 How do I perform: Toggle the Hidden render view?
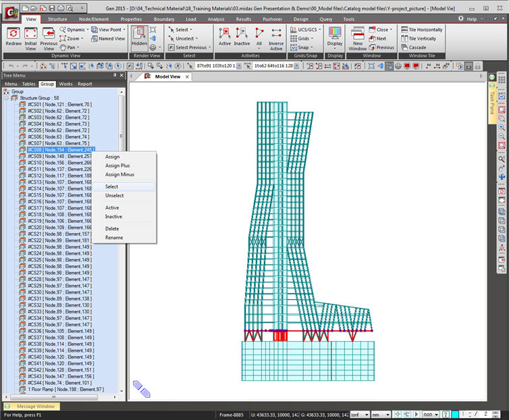pyautogui.click(x=139, y=35)
